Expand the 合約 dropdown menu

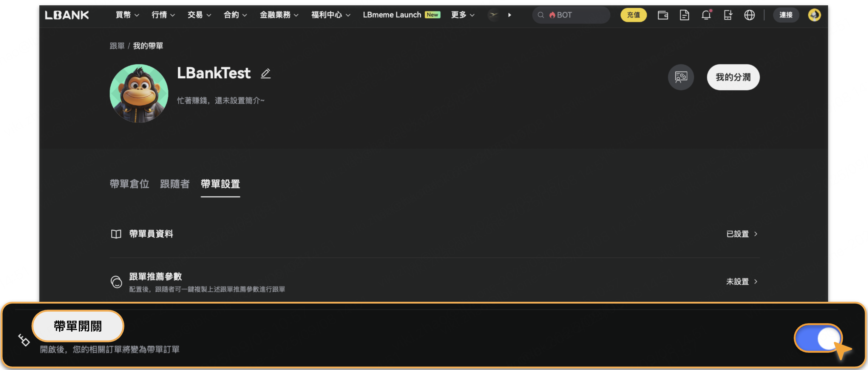tap(235, 15)
